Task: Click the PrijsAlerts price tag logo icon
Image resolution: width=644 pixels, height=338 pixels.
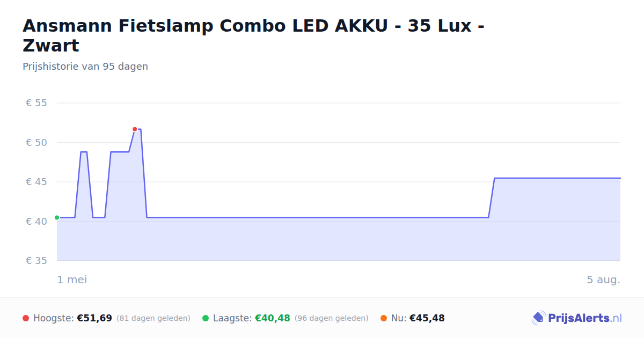Action: [x=538, y=318]
